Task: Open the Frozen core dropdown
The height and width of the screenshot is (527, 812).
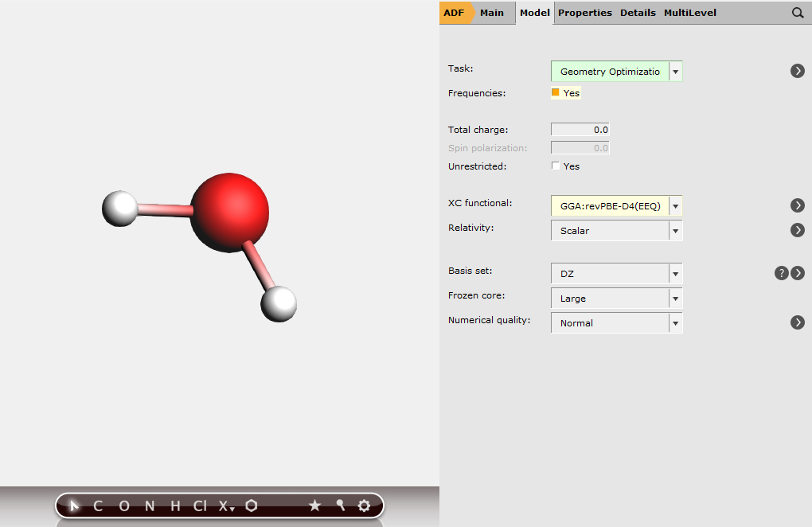Action: click(x=675, y=299)
